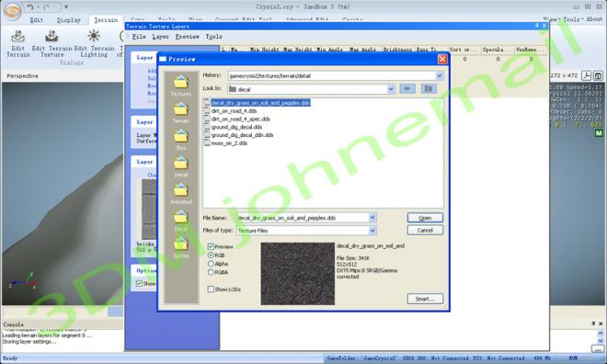The height and width of the screenshot is (364, 607).
Task: Click the Edit Terrain Texture icon
Action: point(52,37)
